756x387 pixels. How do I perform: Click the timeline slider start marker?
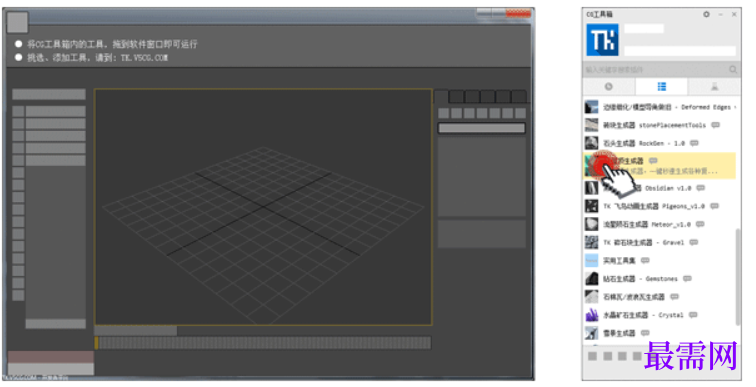(96, 343)
